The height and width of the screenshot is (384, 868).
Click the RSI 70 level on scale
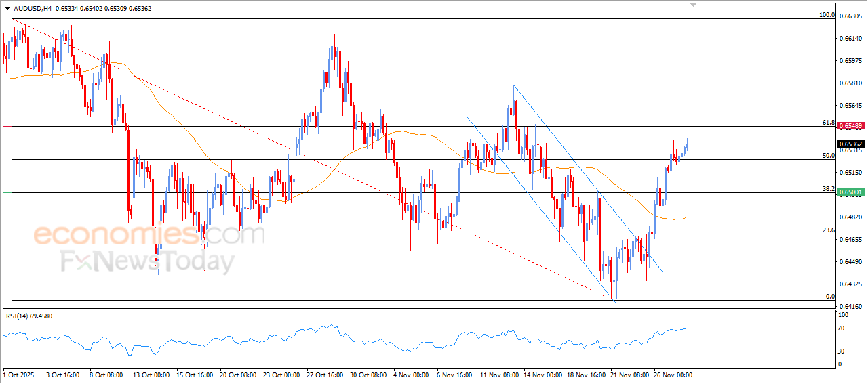(x=840, y=328)
